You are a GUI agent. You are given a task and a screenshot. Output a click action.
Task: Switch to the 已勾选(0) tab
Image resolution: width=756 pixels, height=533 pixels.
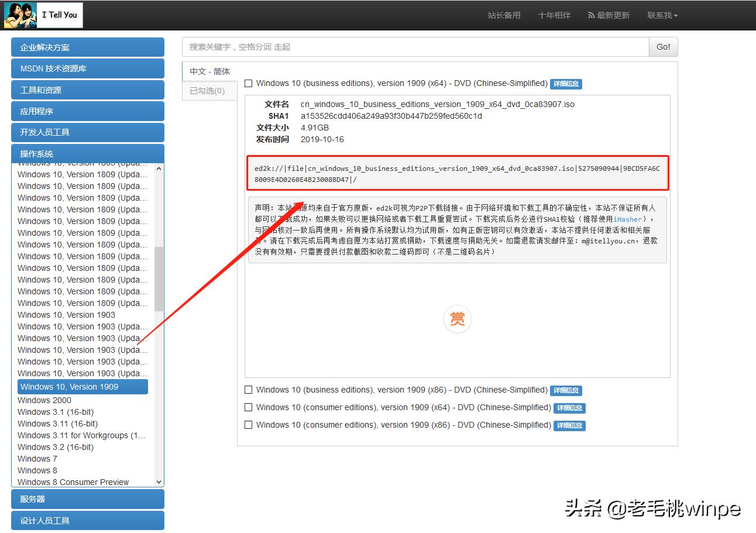(208, 91)
